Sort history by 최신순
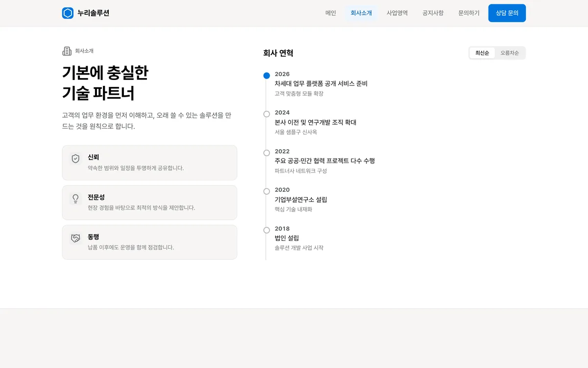Viewport: 588px width, 368px height. coord(482,53)
